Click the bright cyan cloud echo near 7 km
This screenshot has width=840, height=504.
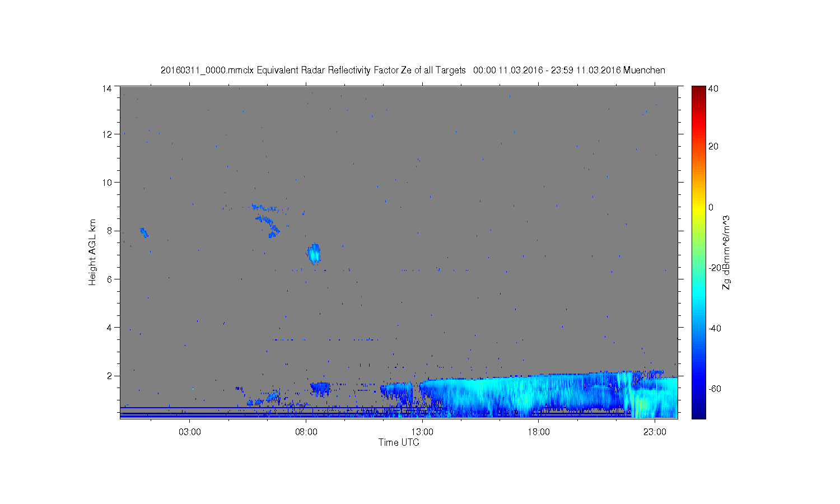pyautogui.click(x=314, y=253)
